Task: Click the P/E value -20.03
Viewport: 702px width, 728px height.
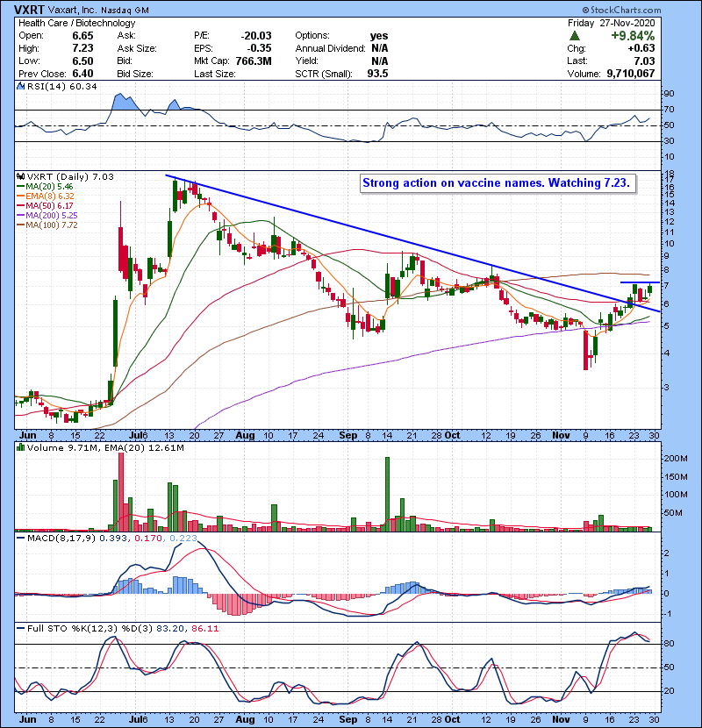Action: pyautogui.click(x=256, y=36)
